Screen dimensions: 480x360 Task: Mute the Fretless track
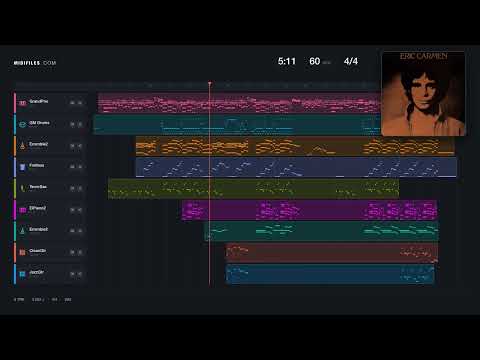pos(72,167)
